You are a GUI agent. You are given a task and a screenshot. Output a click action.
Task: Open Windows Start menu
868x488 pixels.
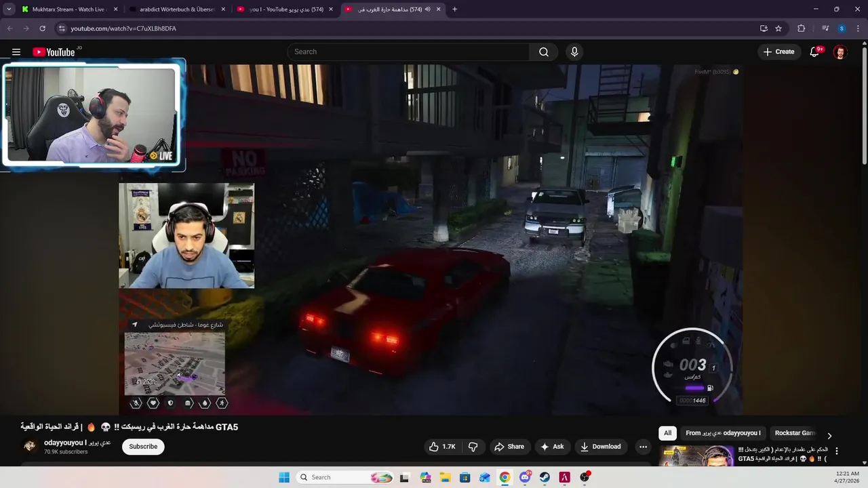point(284,477)
